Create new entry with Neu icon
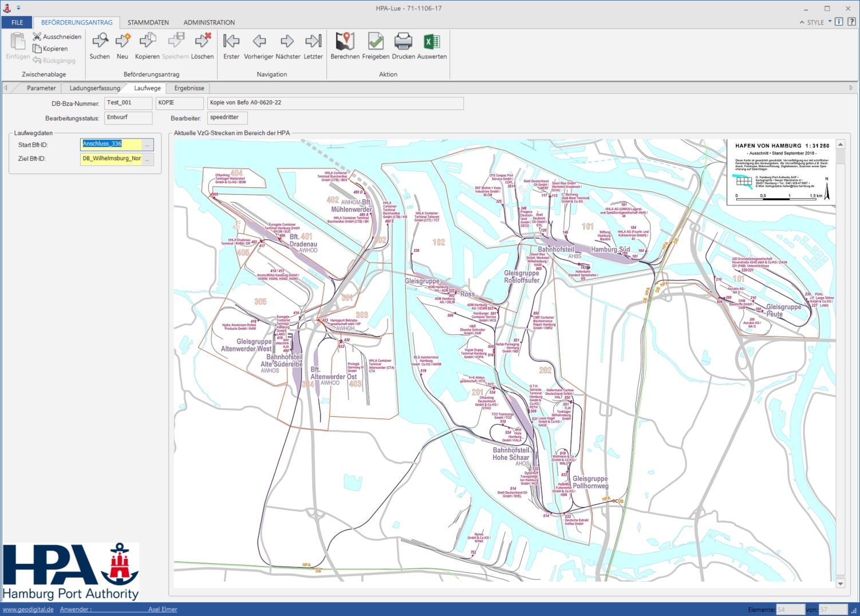 123,41
